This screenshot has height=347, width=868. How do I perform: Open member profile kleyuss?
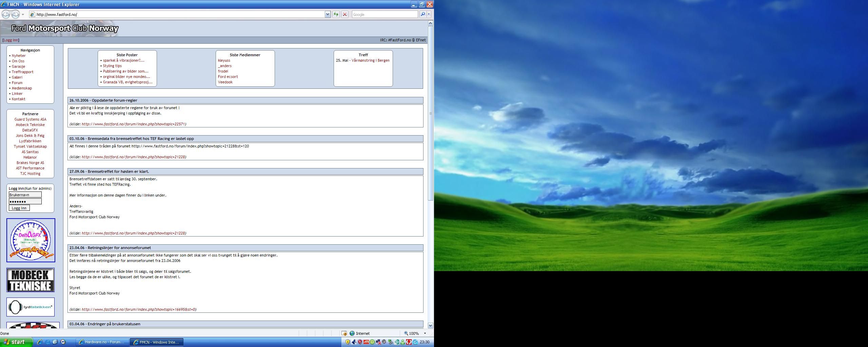[x=224, y=60]
